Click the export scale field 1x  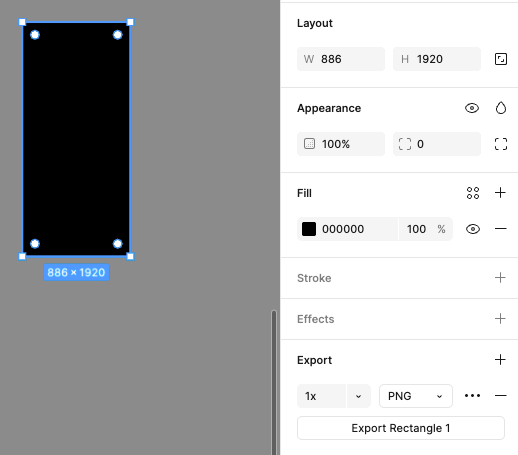click(321, 396)
